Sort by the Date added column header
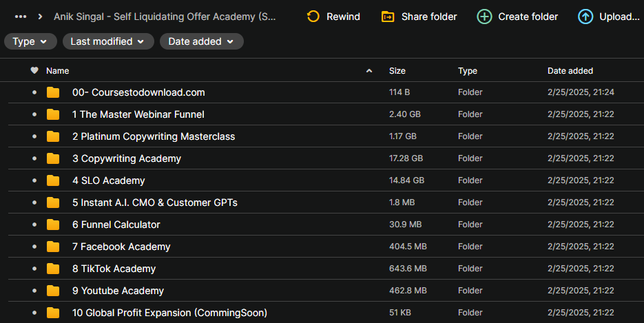 tap(570, 71)
